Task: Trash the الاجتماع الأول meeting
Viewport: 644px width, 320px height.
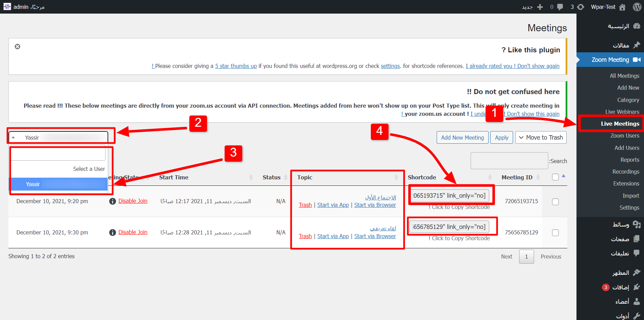Action: (305, 205)
